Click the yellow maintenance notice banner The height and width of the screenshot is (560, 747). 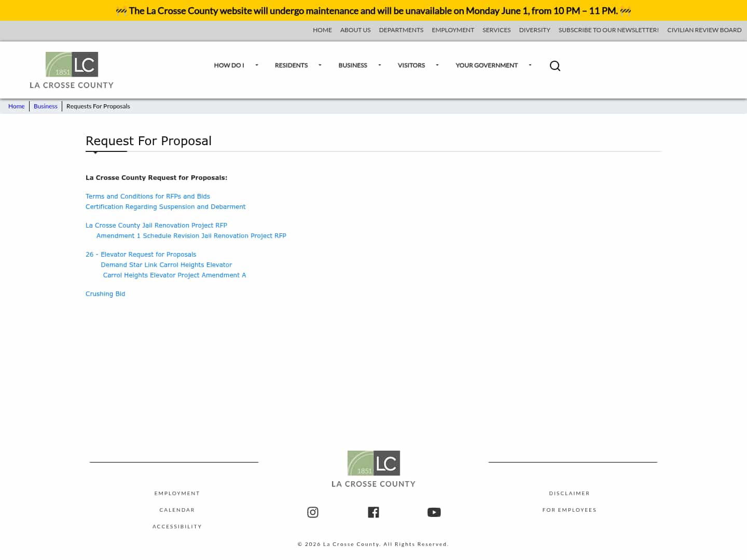pyautogui.click(x=374, y=10)
